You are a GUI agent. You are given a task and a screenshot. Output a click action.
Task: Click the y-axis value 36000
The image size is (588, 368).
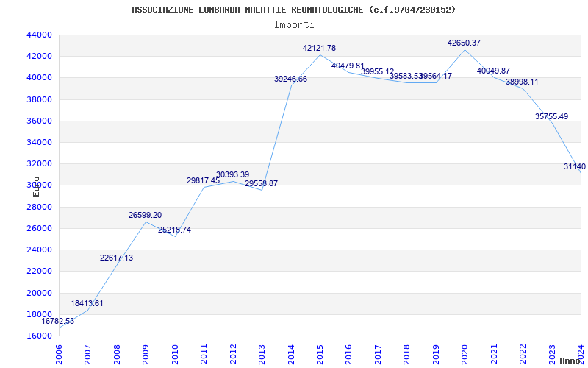[x=39, y=121]
